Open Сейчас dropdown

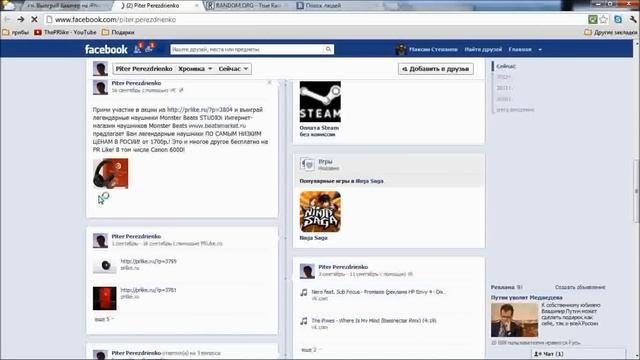[233, 69]
